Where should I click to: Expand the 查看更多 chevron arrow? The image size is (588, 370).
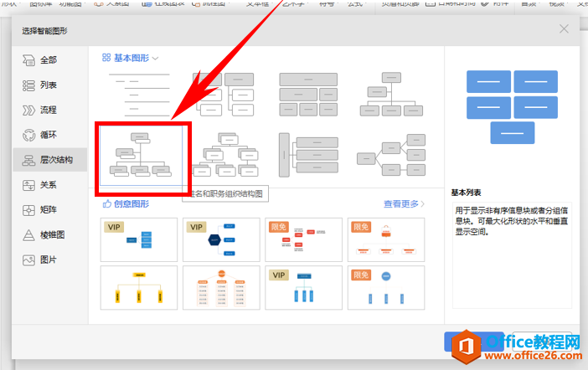point(423,204)
